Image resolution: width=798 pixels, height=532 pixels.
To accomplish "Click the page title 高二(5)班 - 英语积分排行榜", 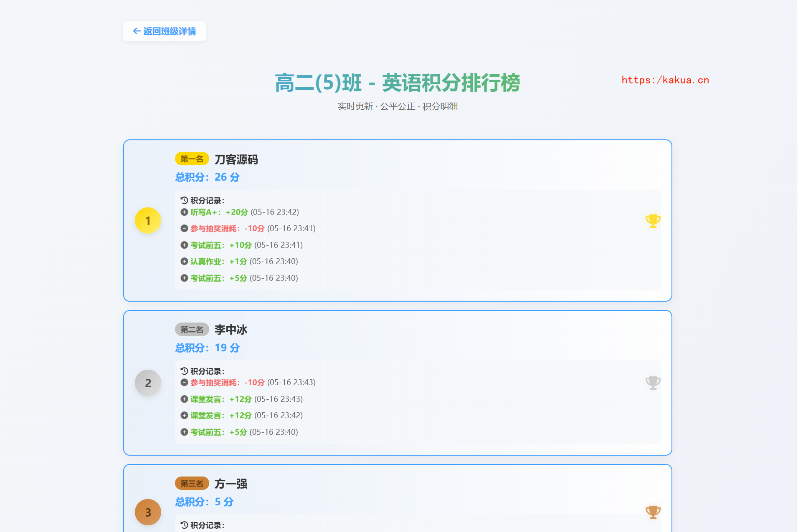I will [x=398, y=83].
